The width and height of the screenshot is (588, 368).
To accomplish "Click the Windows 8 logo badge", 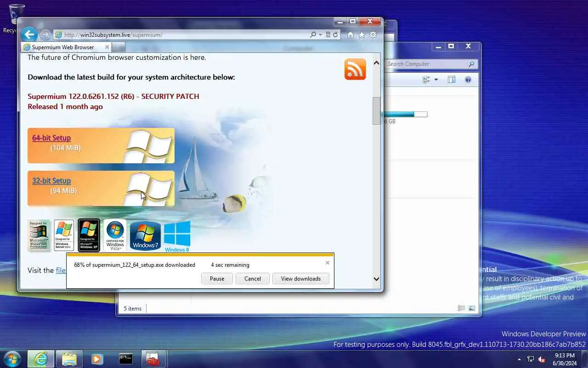I will (177, 236).
